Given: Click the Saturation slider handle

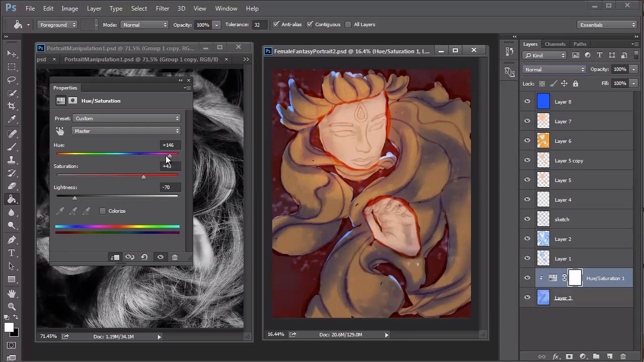Looking at the screenshot, I should pos(143,177).
